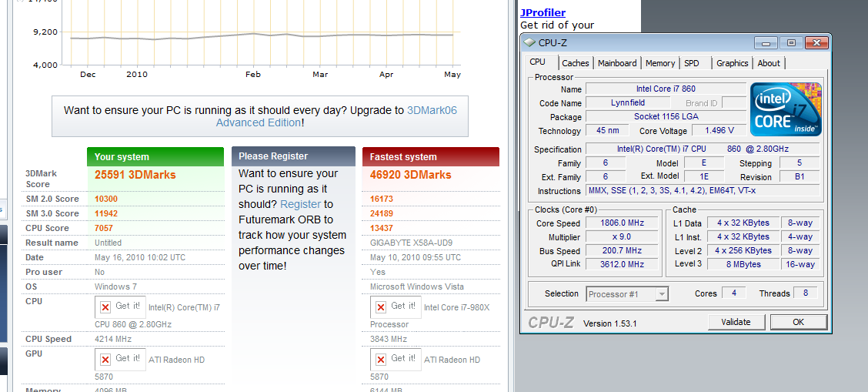Open the Mainboard tab in CPU-Z
Image resolution: width=868 pixels, height=392 pixels.
617,63
